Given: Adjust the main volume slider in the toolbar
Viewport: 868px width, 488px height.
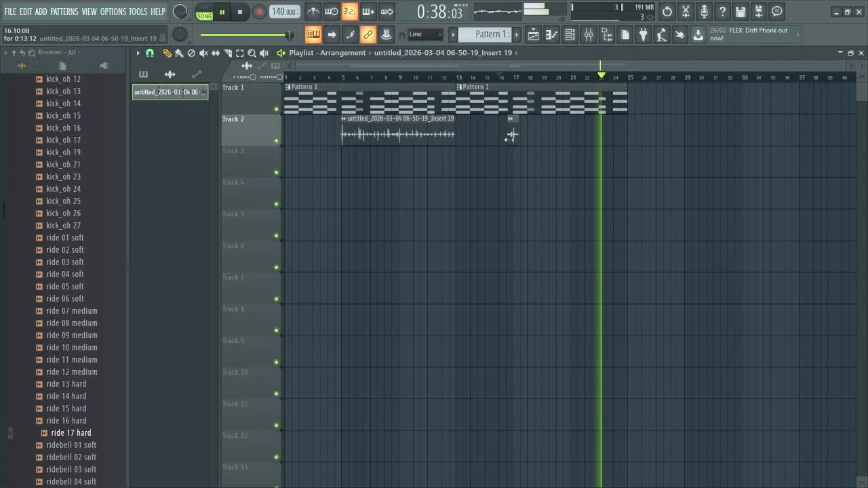Looking at the screenshot, I should point(245,35).
